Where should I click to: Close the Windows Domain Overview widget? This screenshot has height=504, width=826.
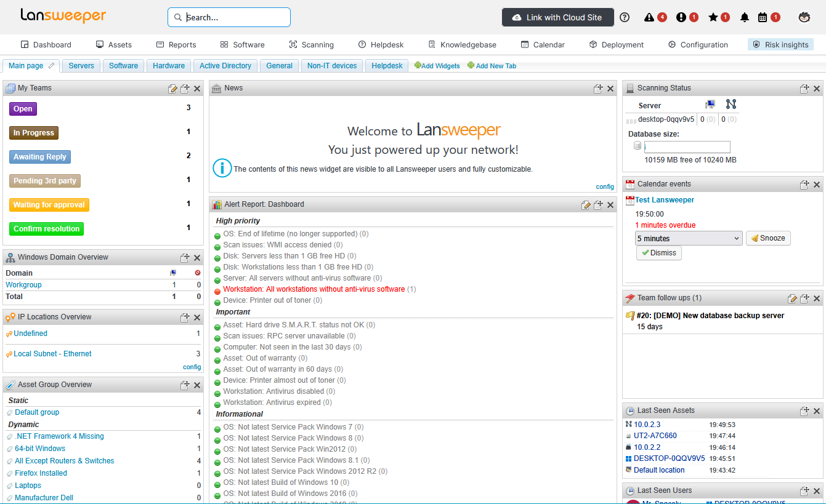(x=197, y=258)
